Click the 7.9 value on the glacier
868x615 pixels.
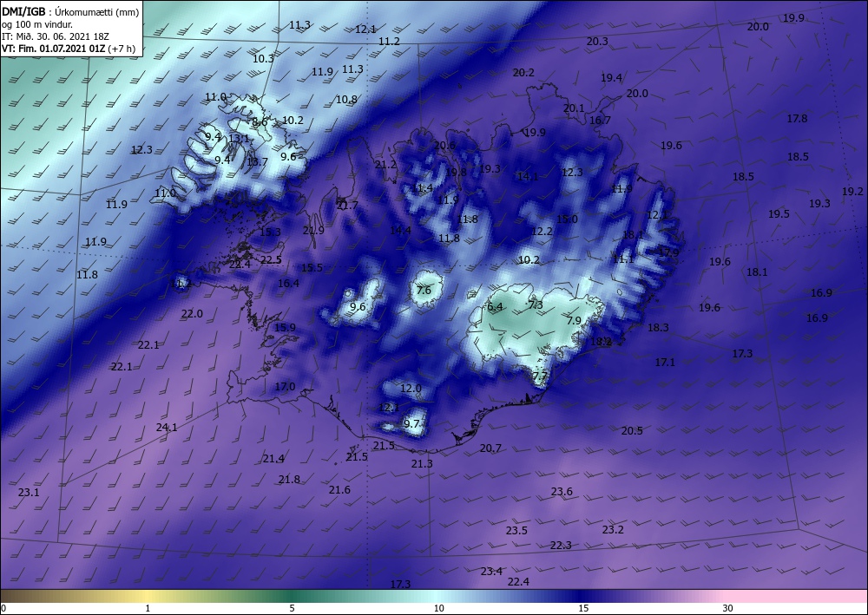point(574,321)
